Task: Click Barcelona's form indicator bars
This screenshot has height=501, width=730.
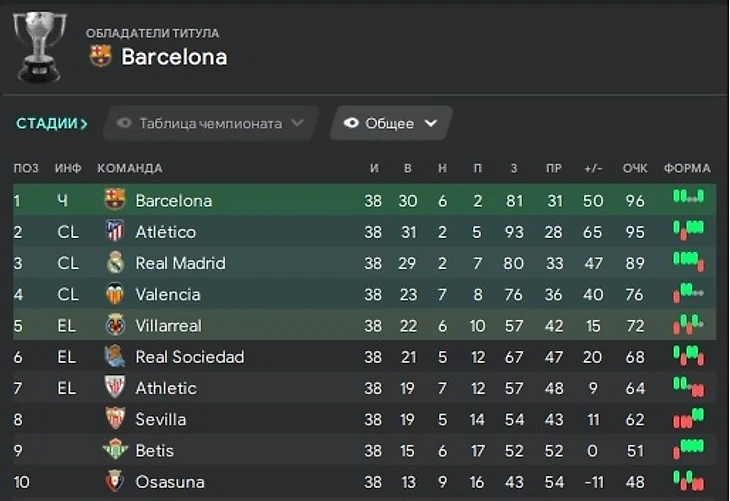Action: [x=688, y=198]
